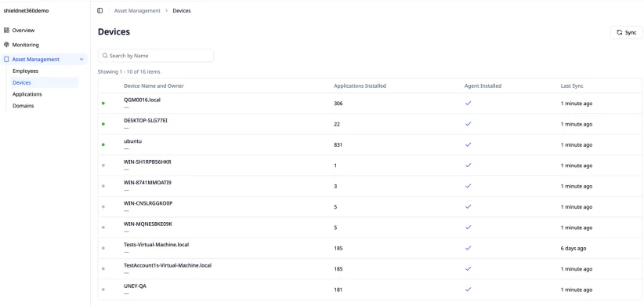Click the grey status dot for WIN-SH1RPB56HKR
Screen dimensions: 644x306
coord(103,166)
